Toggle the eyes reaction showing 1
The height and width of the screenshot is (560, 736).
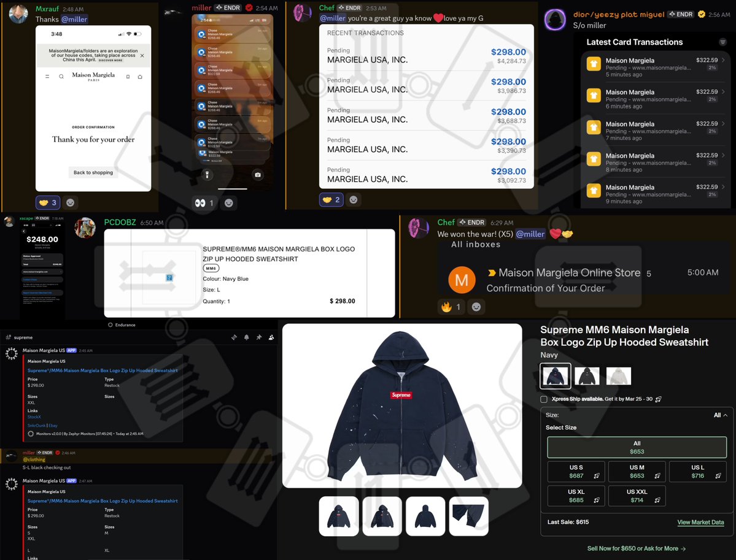pos(204,203)
